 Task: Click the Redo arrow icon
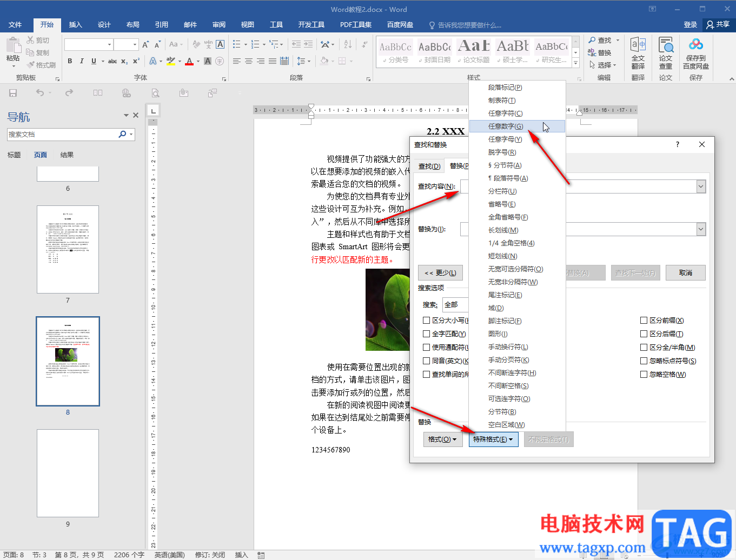pos(69,93)
